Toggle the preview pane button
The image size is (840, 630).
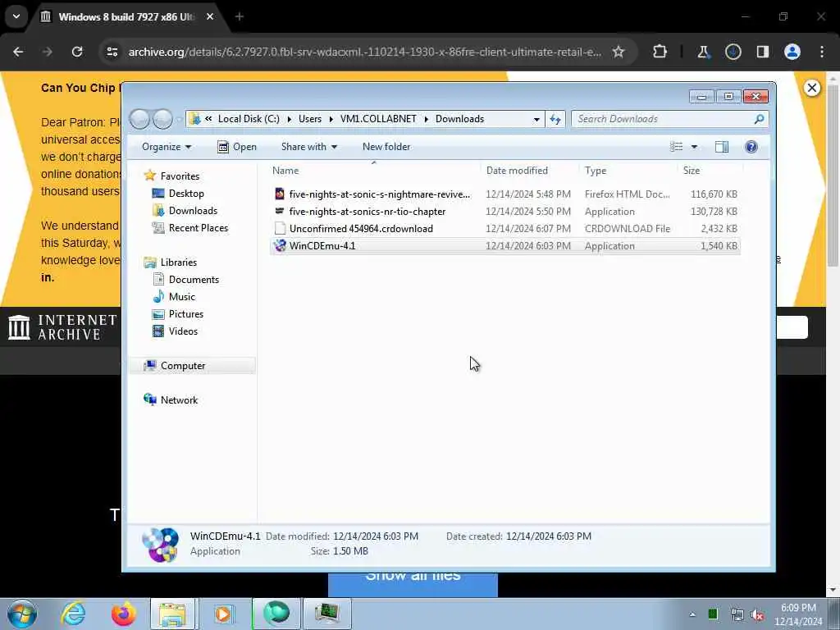(x=722, y=147)
